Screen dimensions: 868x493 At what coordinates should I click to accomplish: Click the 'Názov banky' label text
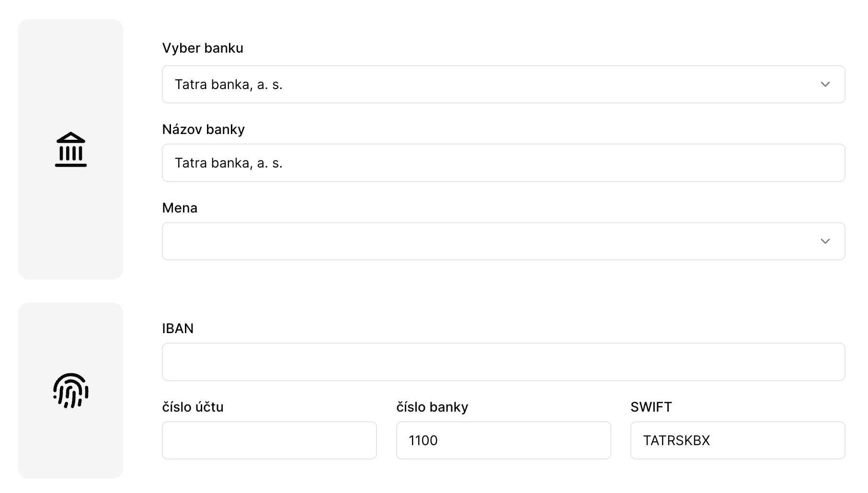[x=204, y=129]
